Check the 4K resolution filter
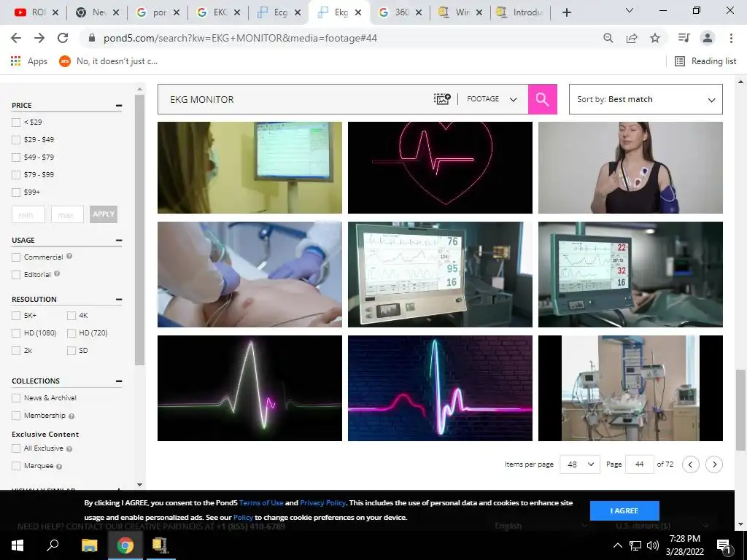Screen dimensions: 747x560 71,316
